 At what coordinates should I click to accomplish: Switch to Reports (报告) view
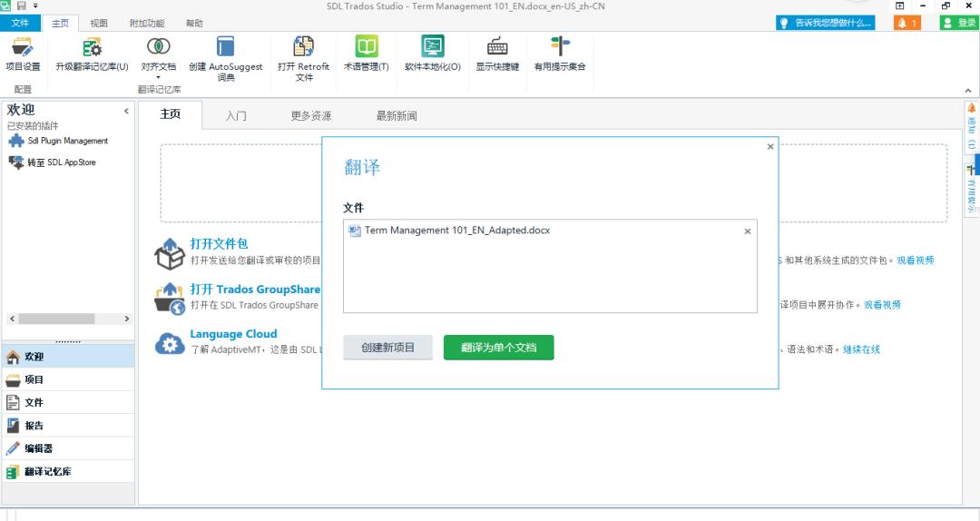coord(67,426)
